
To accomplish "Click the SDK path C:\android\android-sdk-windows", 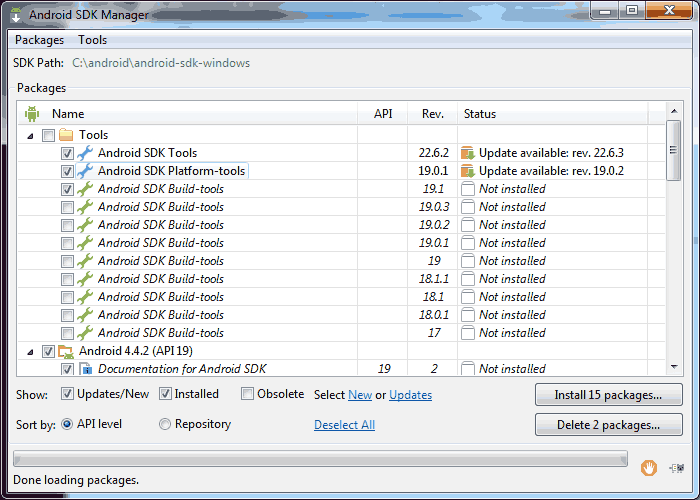I will tap(161, 63).
